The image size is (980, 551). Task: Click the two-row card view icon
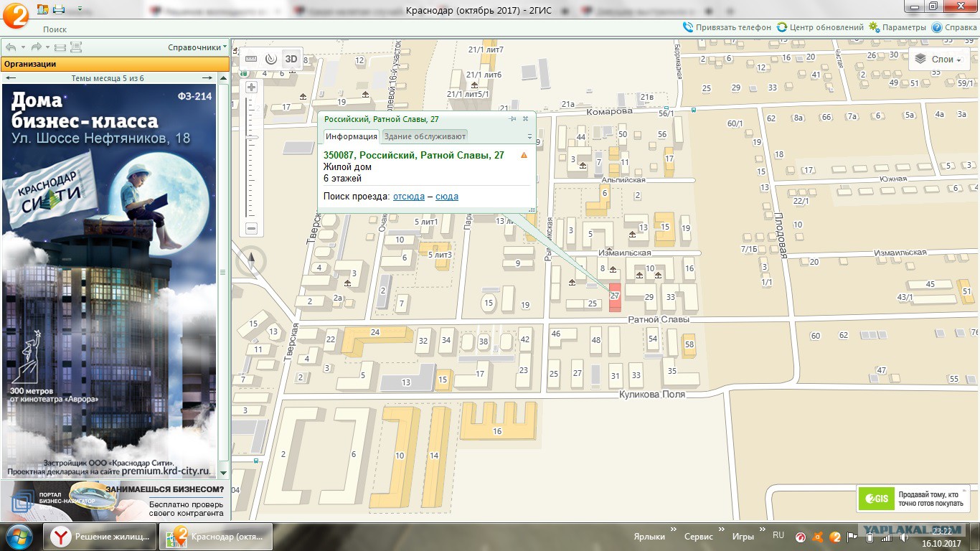(60, 47)
